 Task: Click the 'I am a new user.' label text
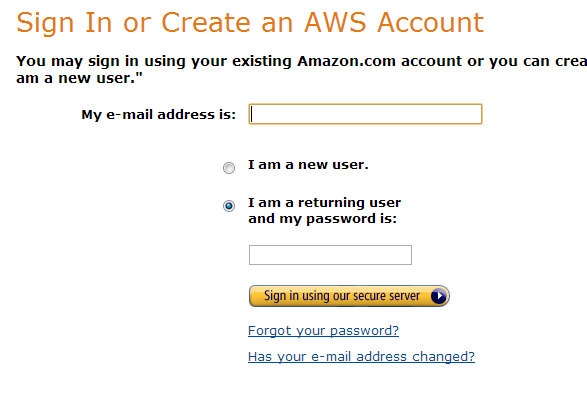(x=308, y=165)
